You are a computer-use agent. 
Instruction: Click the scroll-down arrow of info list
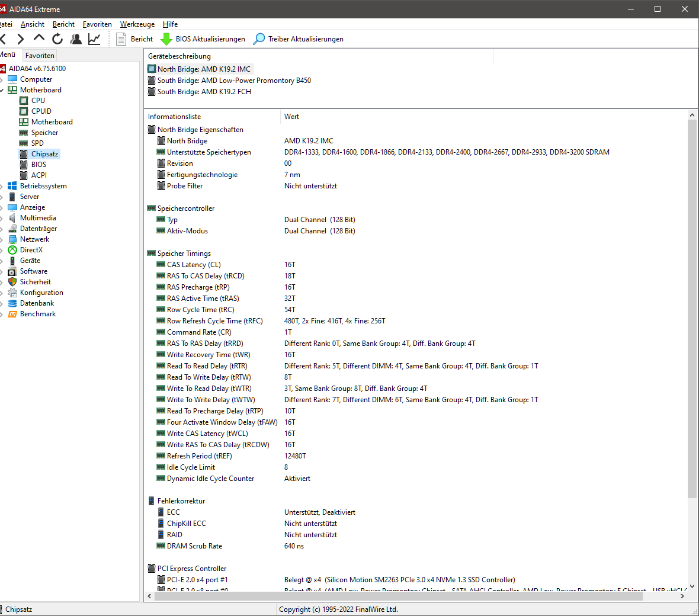tap(692, 586)
